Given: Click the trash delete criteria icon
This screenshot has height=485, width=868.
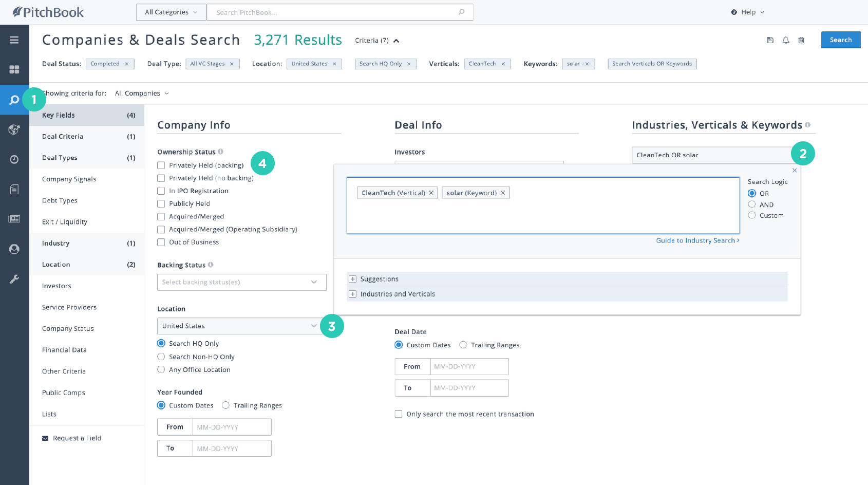Looking at the screenshot, I should (801, 40).
